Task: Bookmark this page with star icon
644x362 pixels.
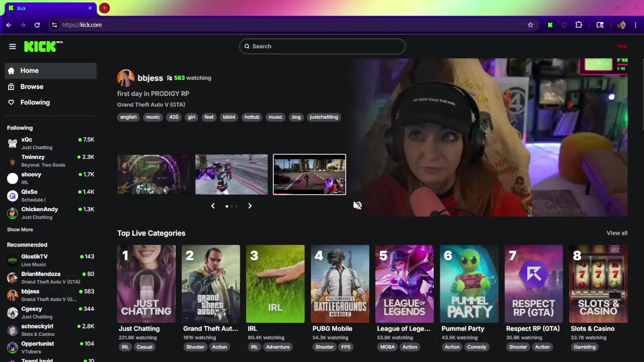Action: coord(530,25)
